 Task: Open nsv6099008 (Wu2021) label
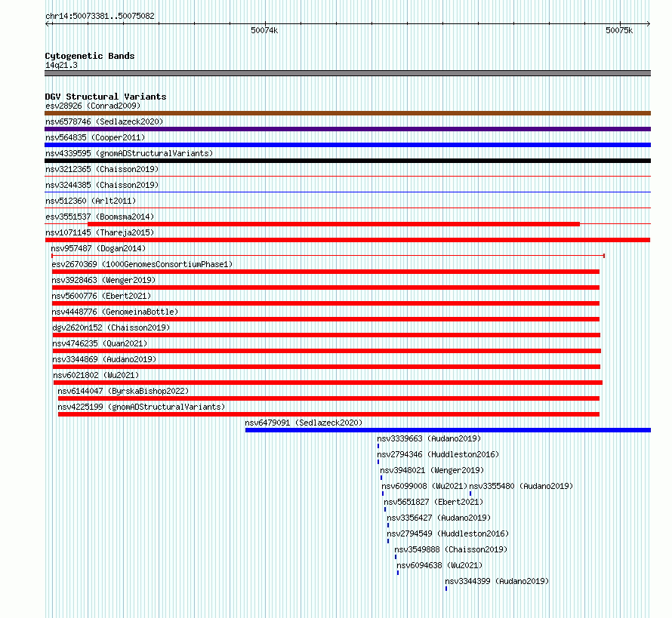coord(424,486)
